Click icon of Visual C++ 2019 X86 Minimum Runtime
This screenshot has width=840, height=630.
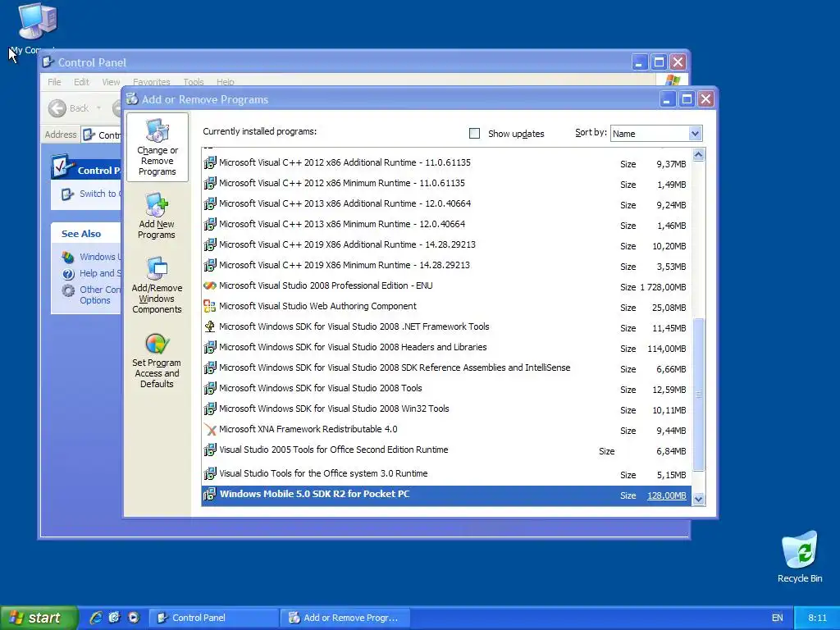pyautogui.click(x=210, y=265)
